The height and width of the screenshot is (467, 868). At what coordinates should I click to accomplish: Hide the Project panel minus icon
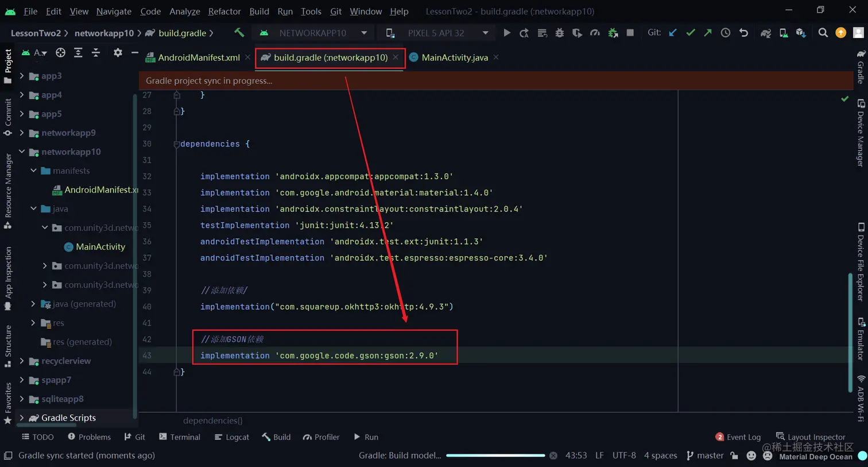[x=134, y=53]
